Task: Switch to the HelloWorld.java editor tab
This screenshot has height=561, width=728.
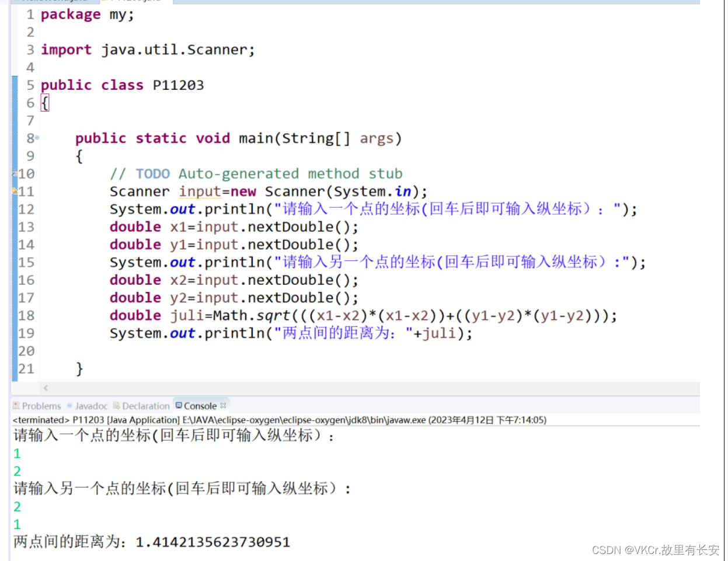Action: point(55,2)
